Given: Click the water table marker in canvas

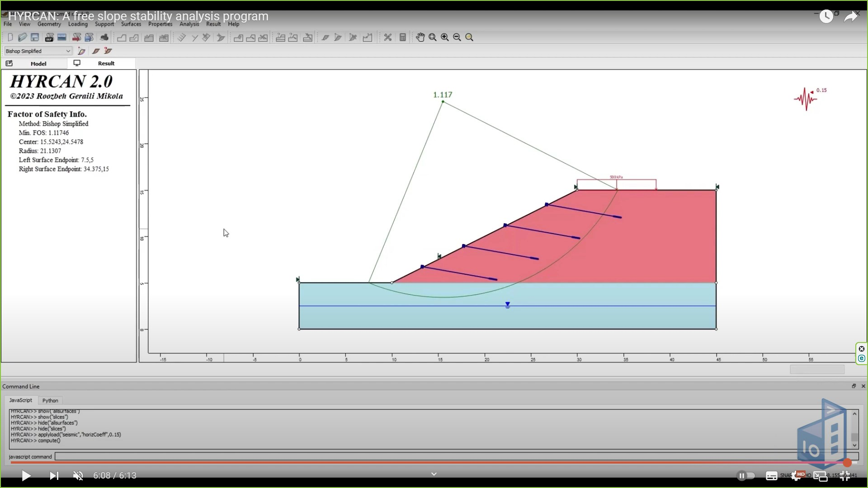Looking at the screenshot, I should pyautogui.click(x=508, y=305).
